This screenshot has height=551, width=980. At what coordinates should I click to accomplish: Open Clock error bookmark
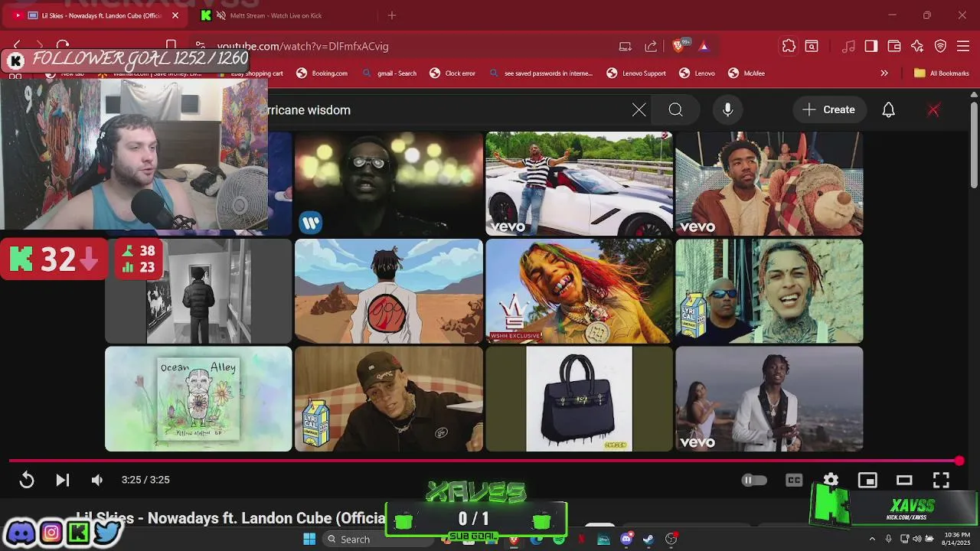pos(452,73)
